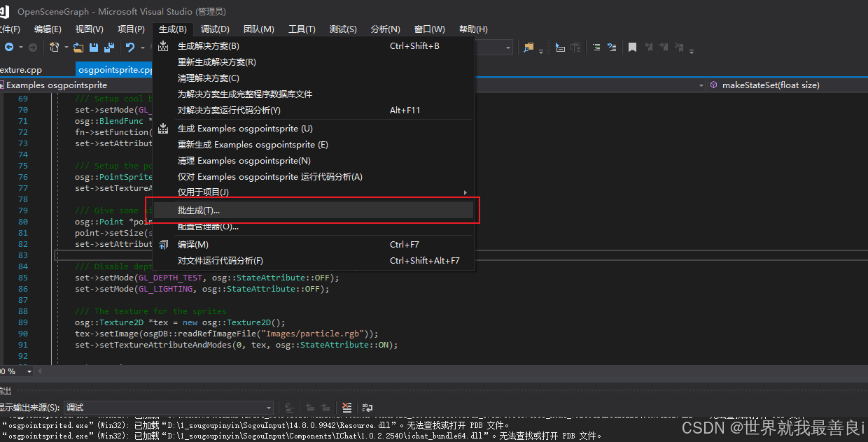Open the 编辑(E) menu
Viewport: 868px width, 442px height.
[48, 29]
